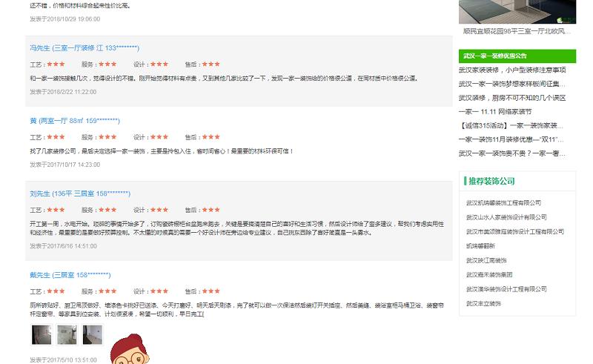Viewport: 593px width, 364px height.
Task: Click 服务 star rating in 黄 review
Action: [107, 137]
